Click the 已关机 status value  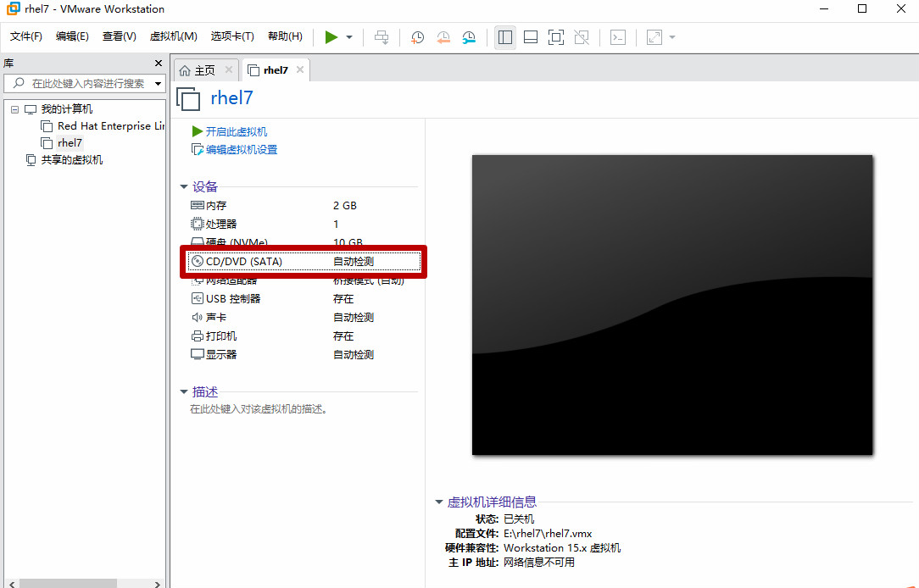pos(519,519)
